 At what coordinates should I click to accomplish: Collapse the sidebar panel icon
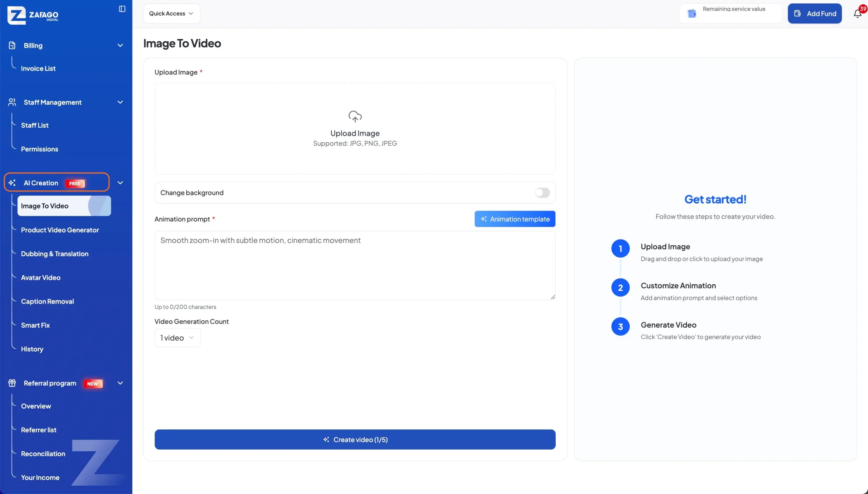point(122,9)
